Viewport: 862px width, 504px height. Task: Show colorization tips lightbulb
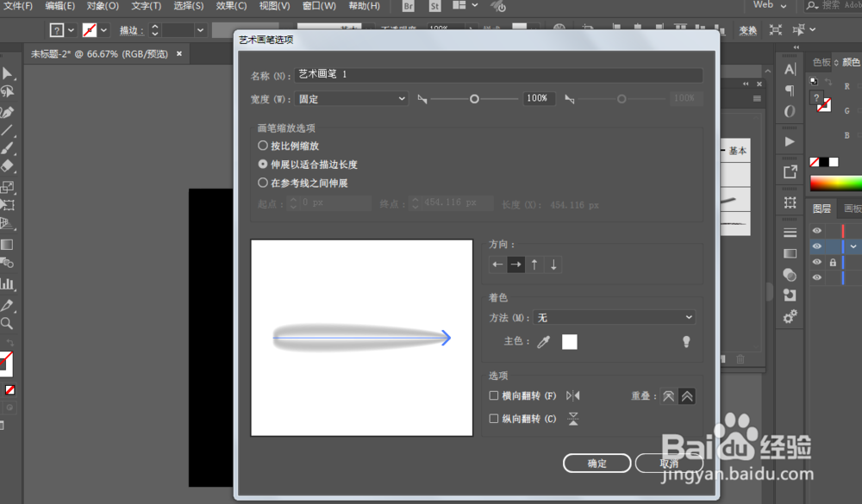686,341
